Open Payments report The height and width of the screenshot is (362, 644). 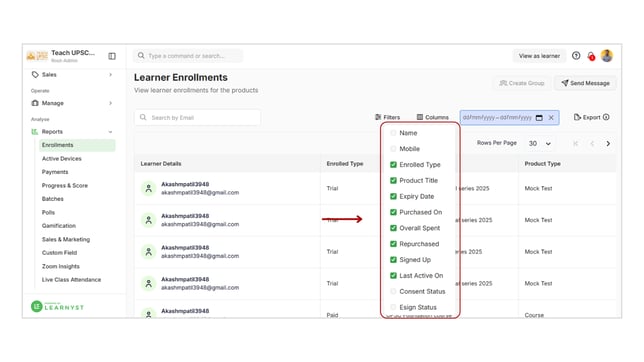coord(55,172)
